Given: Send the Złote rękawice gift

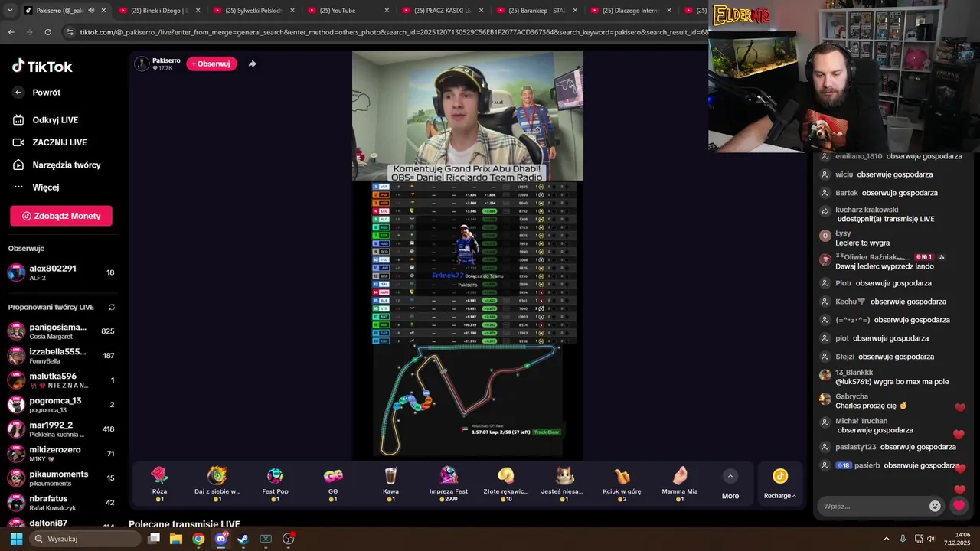Looking at the screenshot, I should tap(506, 484).
